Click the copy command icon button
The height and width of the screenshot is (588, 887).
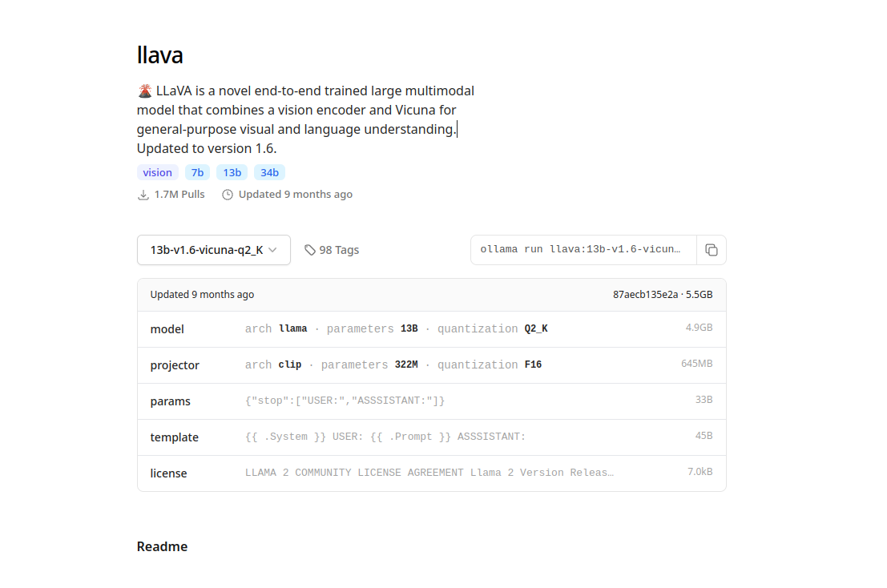coord(711,250)
